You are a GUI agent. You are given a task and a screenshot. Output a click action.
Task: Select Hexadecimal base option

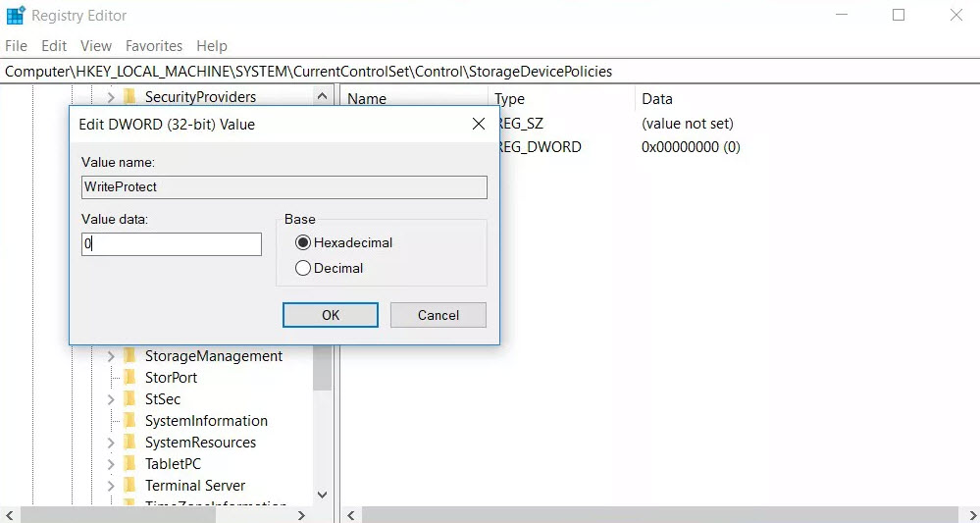pyautogui.click(x=344, y=242)
